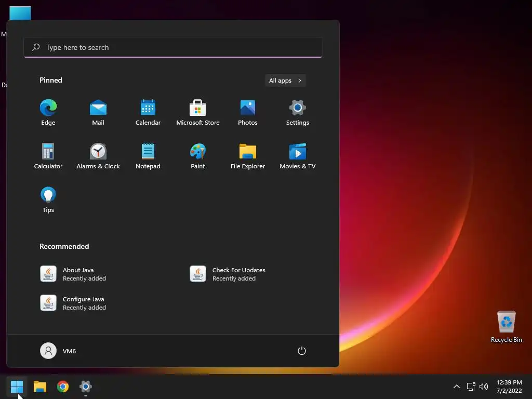Open the Calendar app
532x399 pixels.
coord(148,113)
